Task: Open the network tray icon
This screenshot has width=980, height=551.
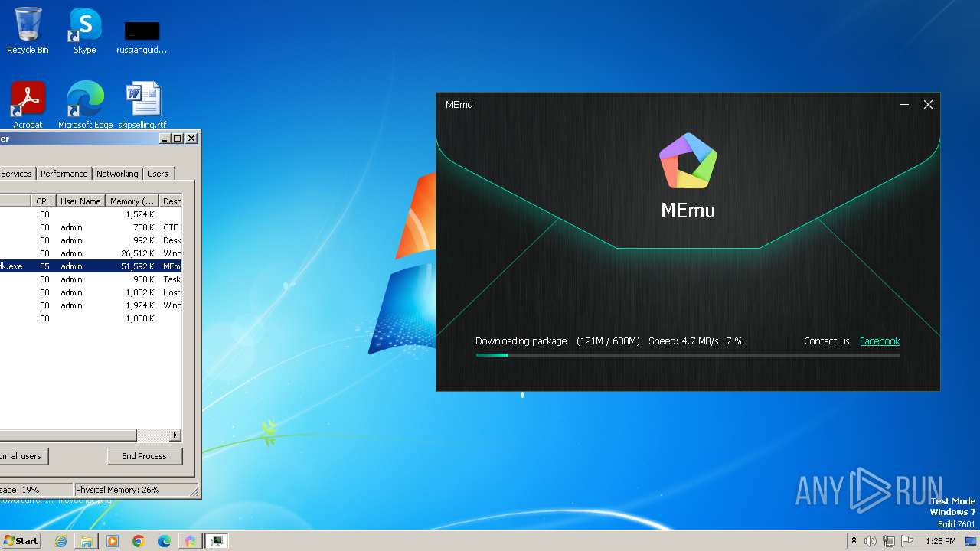Action: click(x=889, y=541)
